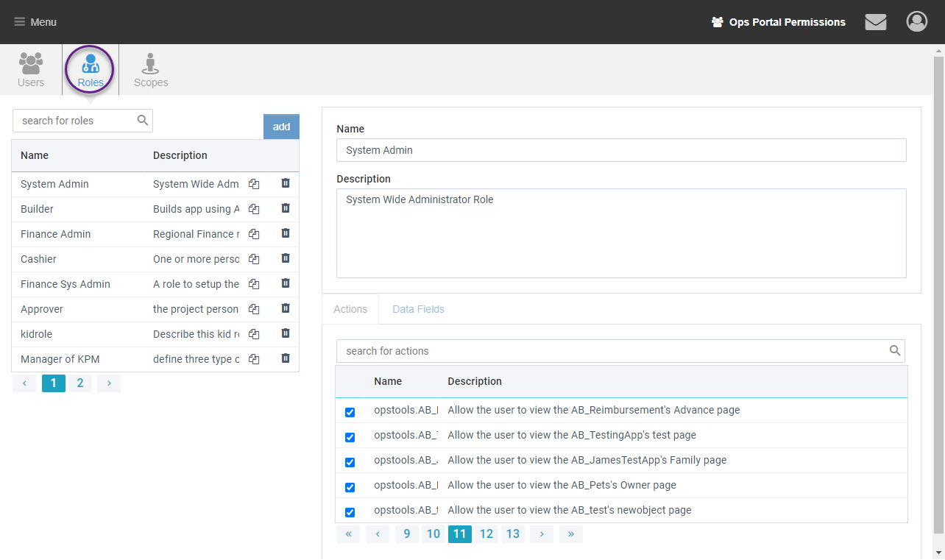Duplicate the Finance Admin role
This screenshot has width=945, height=560.
coord(254,234)
